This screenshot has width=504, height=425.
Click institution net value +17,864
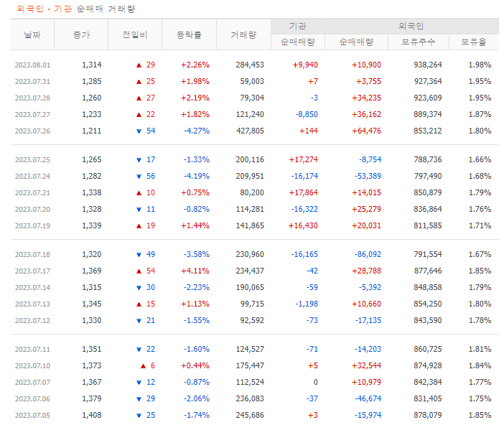pos(303,192)
